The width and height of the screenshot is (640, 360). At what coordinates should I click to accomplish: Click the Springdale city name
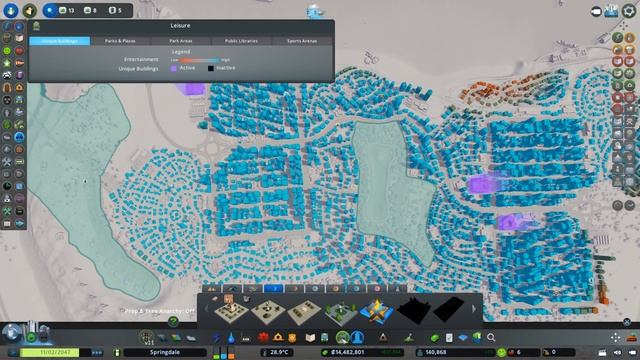tap(165, 352)
